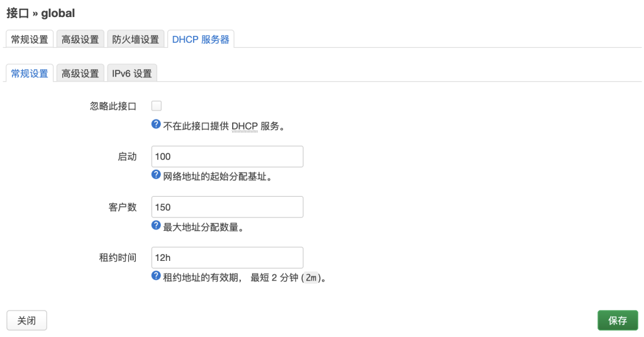The image size is (644, 337).
Task: Click the help icon beside the DHCP service hint
Action: [x=156, y=124]
